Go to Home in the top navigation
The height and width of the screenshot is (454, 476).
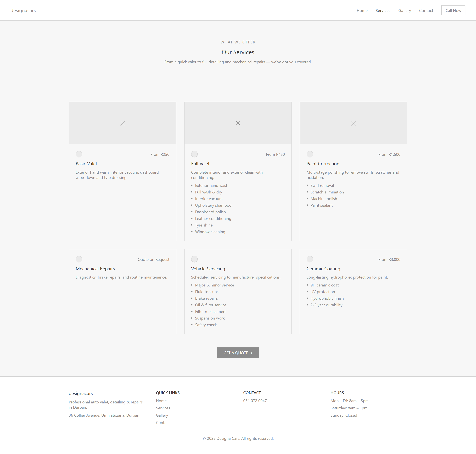coord(362,10)
